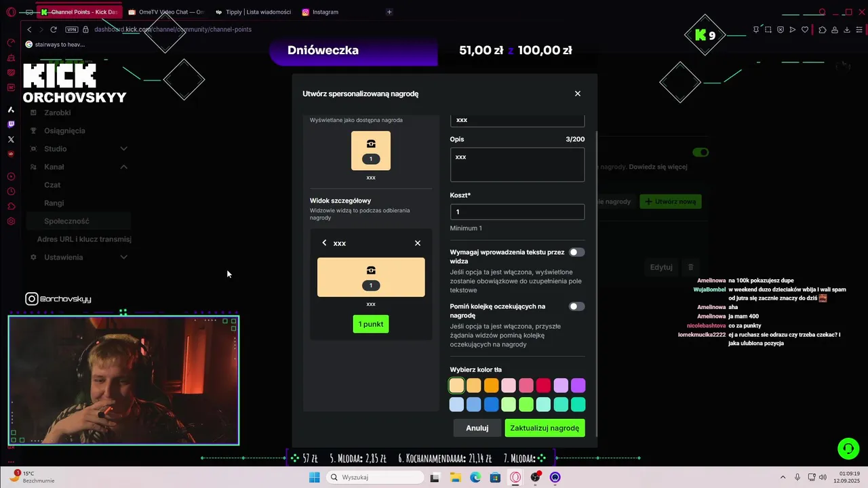This screenshot has width=868, height=488.
Task: Click the green support headset button
Action: [848, 449]
